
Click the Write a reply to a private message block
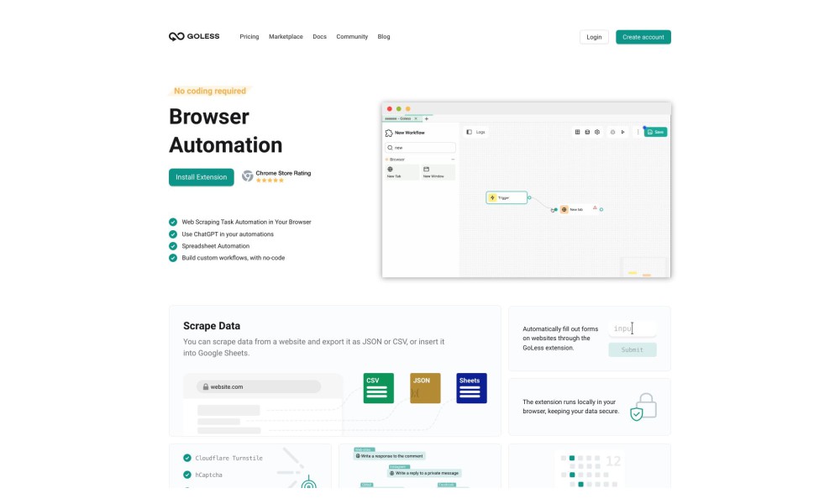coord(424,473)
